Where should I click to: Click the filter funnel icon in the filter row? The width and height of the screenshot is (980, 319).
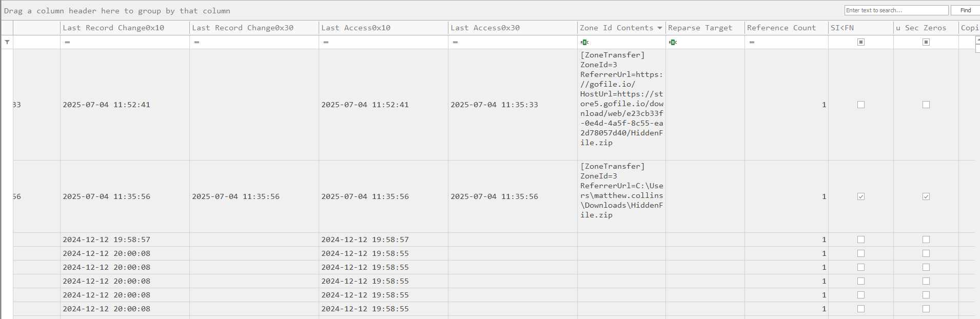pos(7,42)
